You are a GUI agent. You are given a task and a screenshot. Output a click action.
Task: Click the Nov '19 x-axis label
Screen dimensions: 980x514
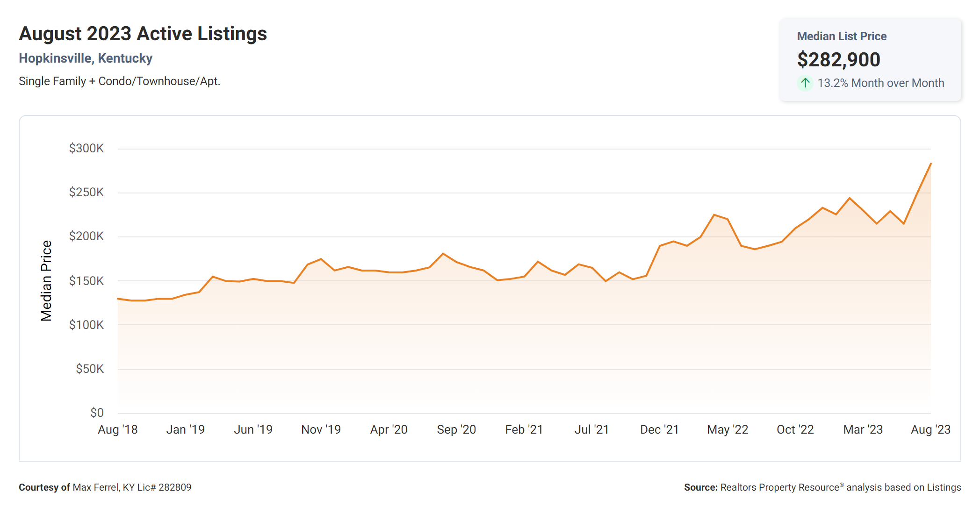pyautogui.click(x=321, y=430)
